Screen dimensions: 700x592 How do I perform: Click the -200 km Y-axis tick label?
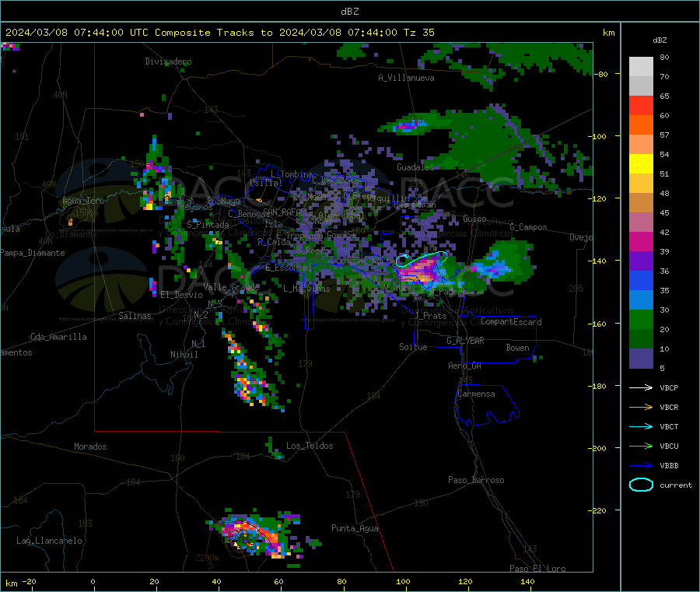[x=599, y=448]
